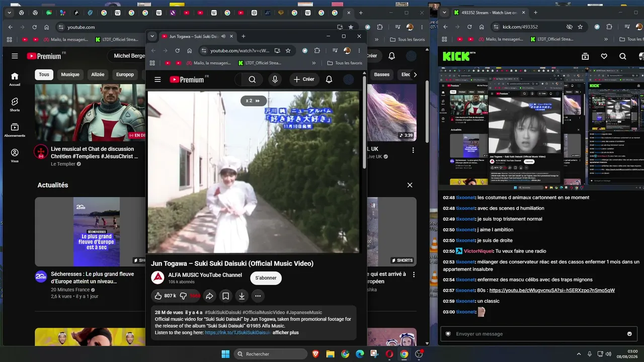The width and height of the screenshot is (644, 362).
Task: Click the Créer button in the video window
Action: [x=304, y=79]
